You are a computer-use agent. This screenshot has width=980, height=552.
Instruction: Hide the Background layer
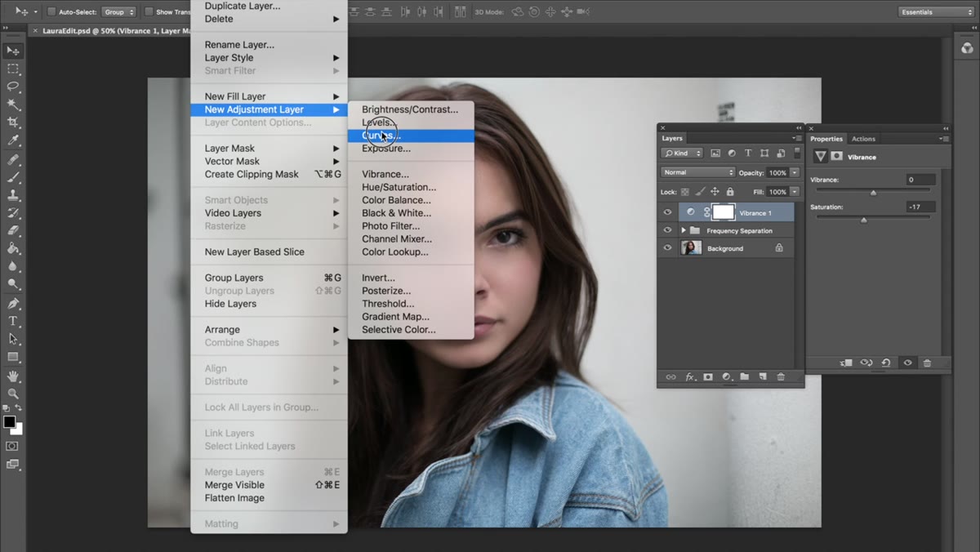tap(667, 248)
